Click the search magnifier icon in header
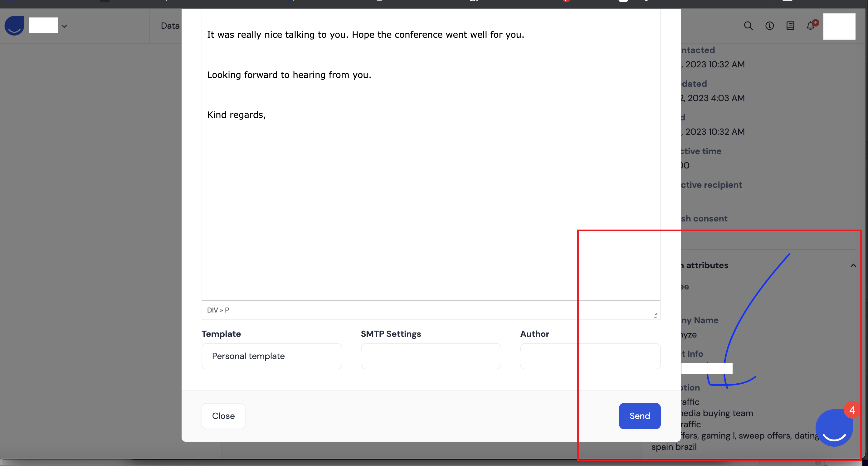This screenshot has width=868, height=466. click(x=748, y=26)
